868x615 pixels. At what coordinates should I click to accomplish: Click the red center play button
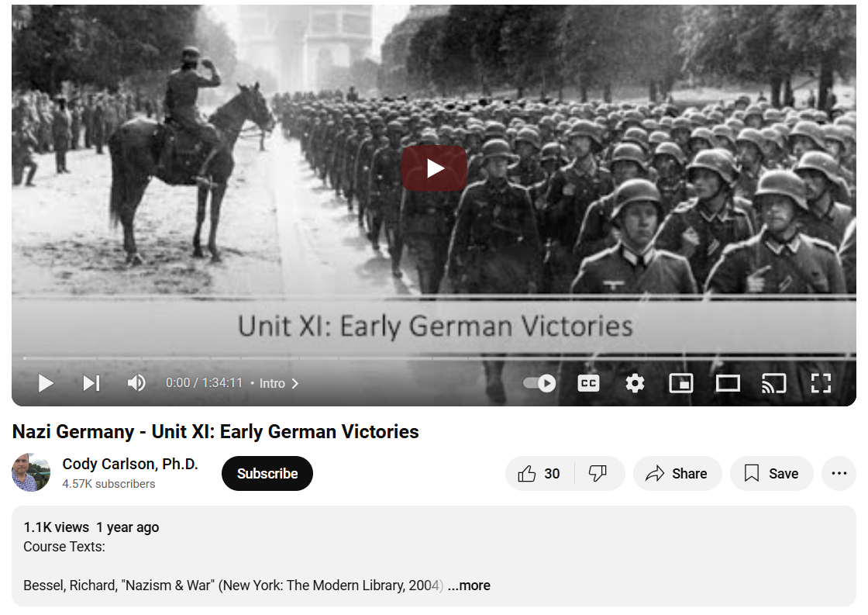[x=435, y=168]
